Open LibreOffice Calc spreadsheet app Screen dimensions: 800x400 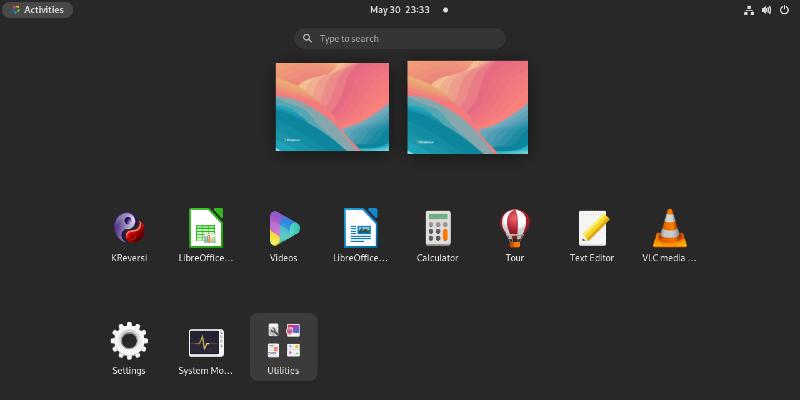[206, 229]
